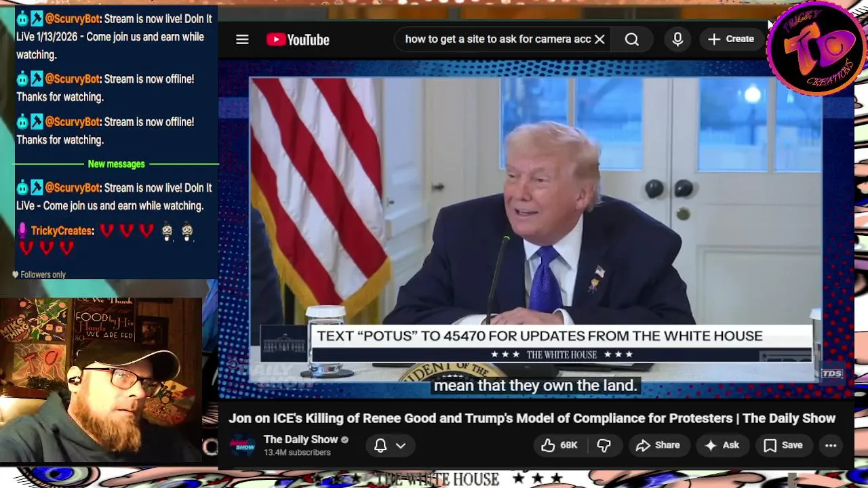Click the video player area
Viewport: 868px width, 488px height.
(536, 230)
